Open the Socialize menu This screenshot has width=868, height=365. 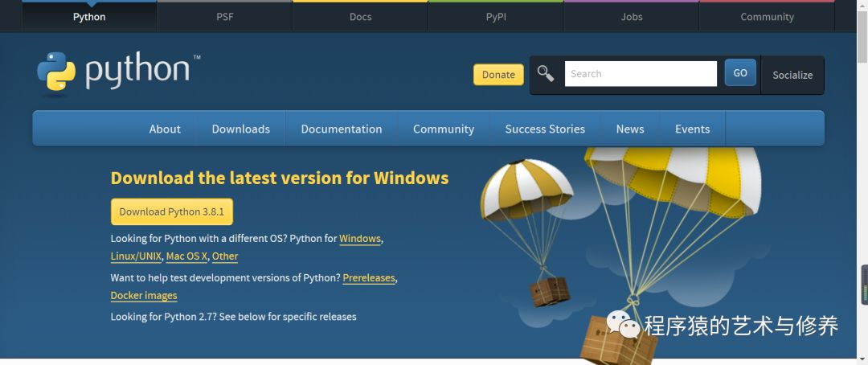tap(792, 75)
